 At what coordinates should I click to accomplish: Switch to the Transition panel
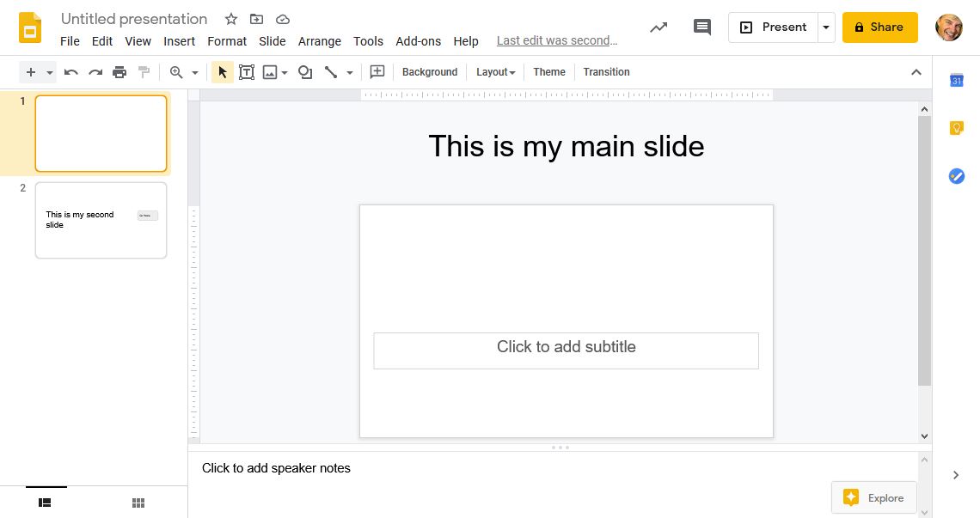(x=606, y=72)
